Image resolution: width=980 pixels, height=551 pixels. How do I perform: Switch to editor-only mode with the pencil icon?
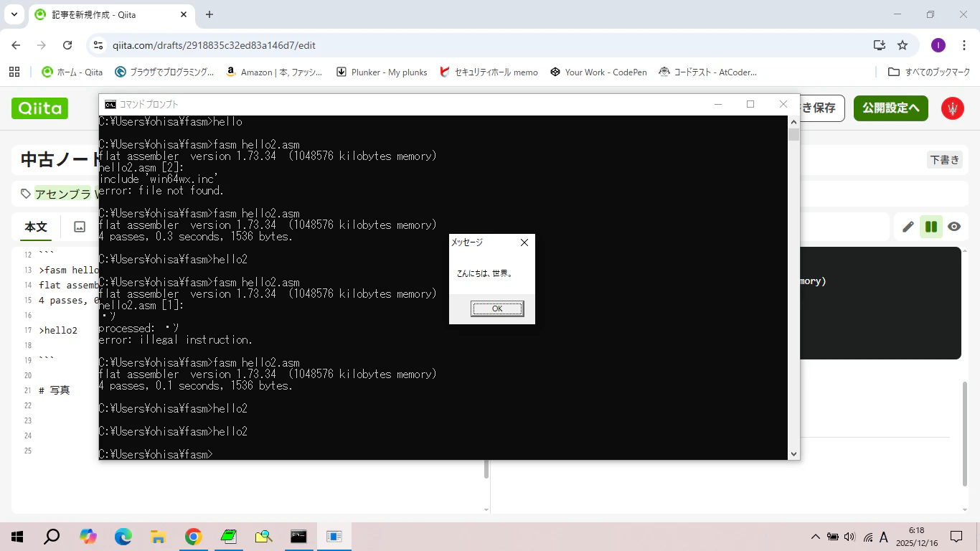(908, 227)
